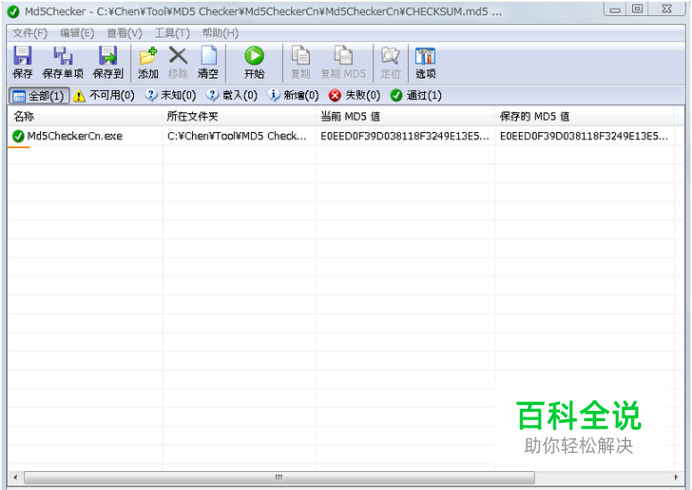The height and width of the screenshot is (490, 692).
Task: Sort by the 名称 column header
Action: (x=85, y=117)
